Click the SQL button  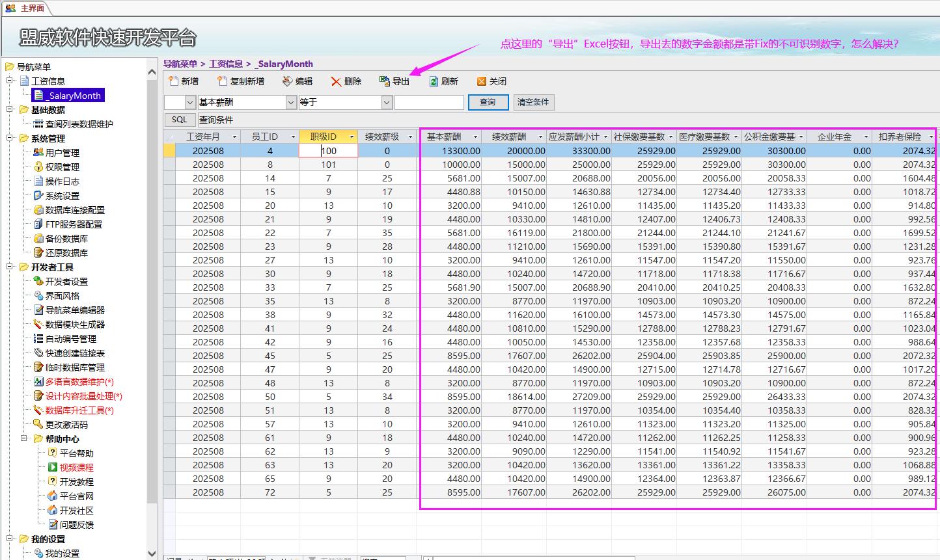180,120
